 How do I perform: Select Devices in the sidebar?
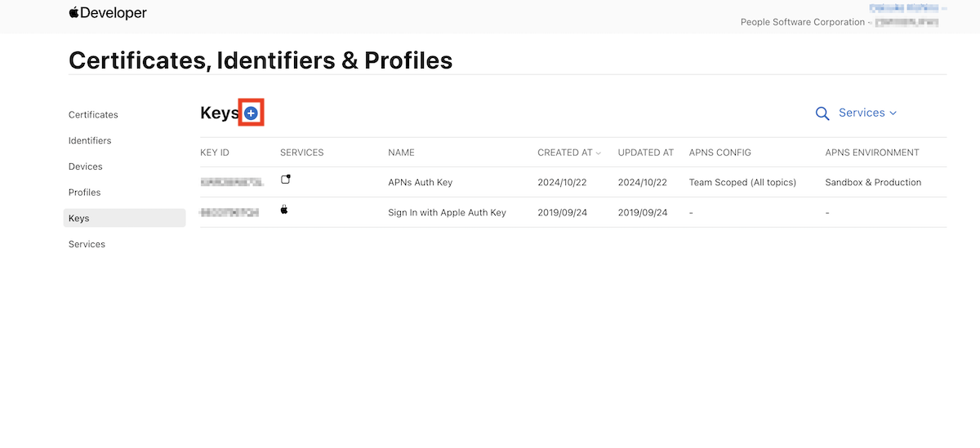tap(86, 166)
